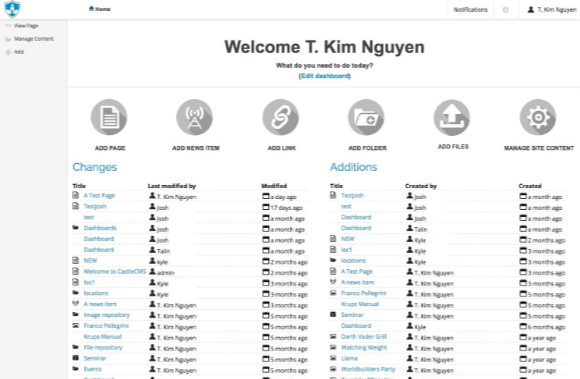Click the folder icon beside Events
580x379 pixels.
pyautogui.click(x=75, y=369)
